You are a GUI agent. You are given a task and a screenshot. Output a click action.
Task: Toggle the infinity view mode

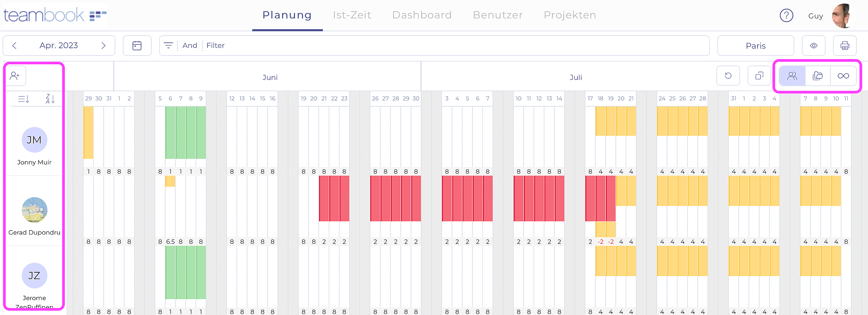click(843, 76)
